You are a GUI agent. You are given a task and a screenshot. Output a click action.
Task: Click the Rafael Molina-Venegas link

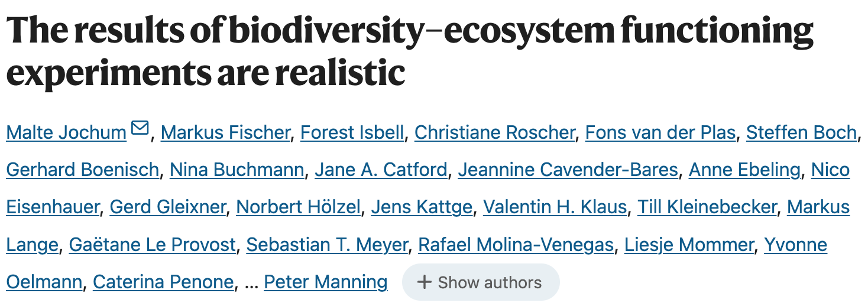516,245
